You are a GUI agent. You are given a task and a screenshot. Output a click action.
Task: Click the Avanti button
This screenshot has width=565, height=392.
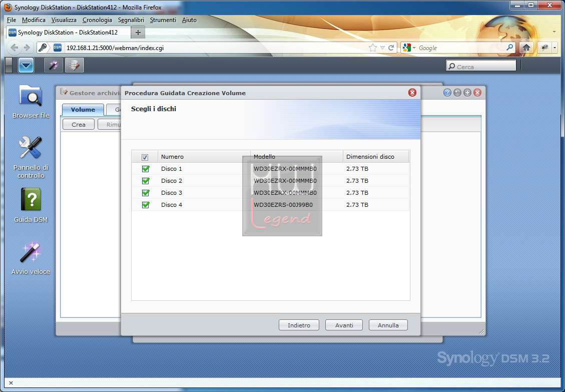tap(344, 325)
